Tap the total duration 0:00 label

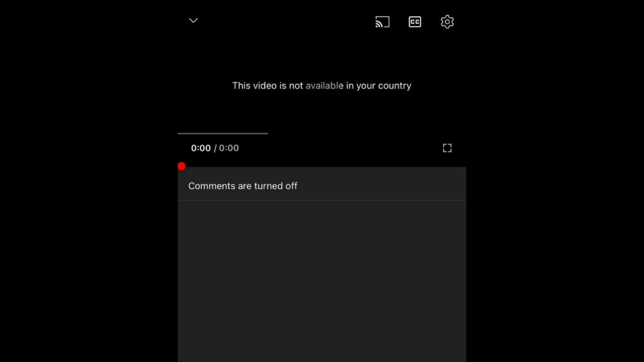point(229,148)
